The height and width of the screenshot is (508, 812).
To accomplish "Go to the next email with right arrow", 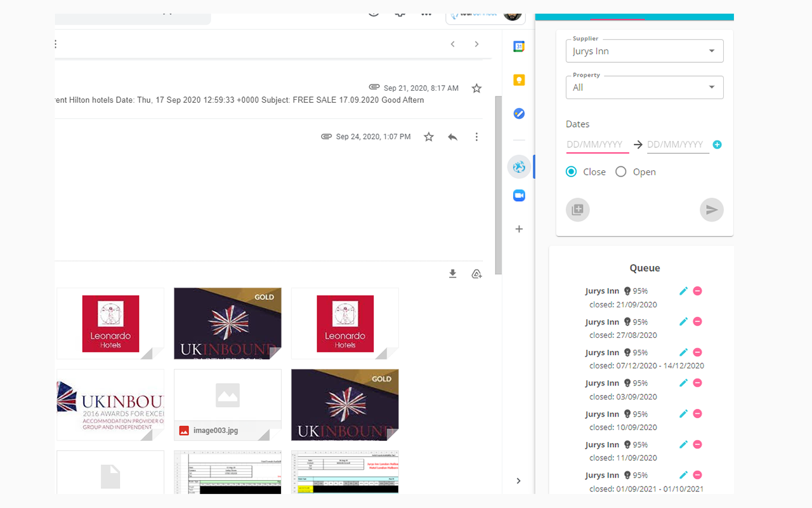I will (476, 44).
